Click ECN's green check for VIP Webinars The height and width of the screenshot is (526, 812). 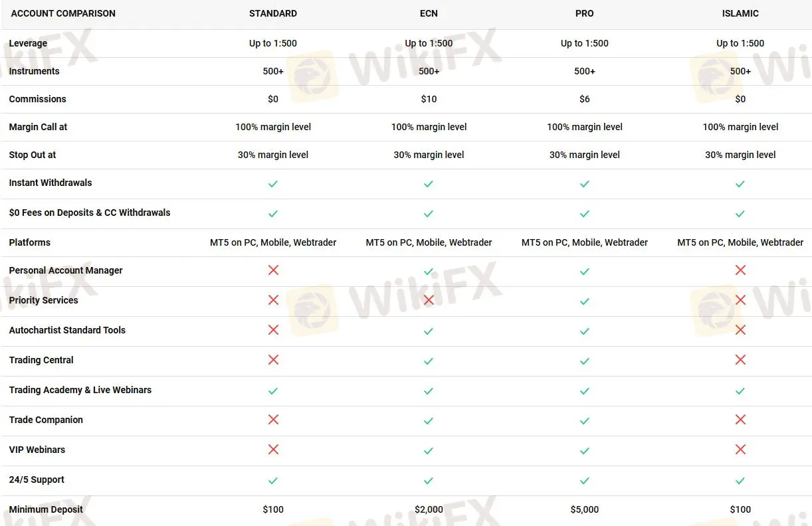[429, 451]
